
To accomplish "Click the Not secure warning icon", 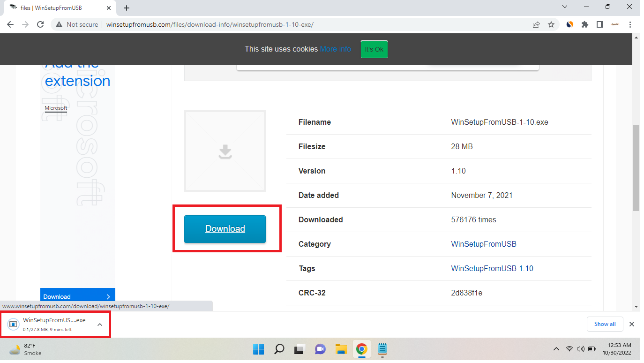I will click(x=59, y=24).
